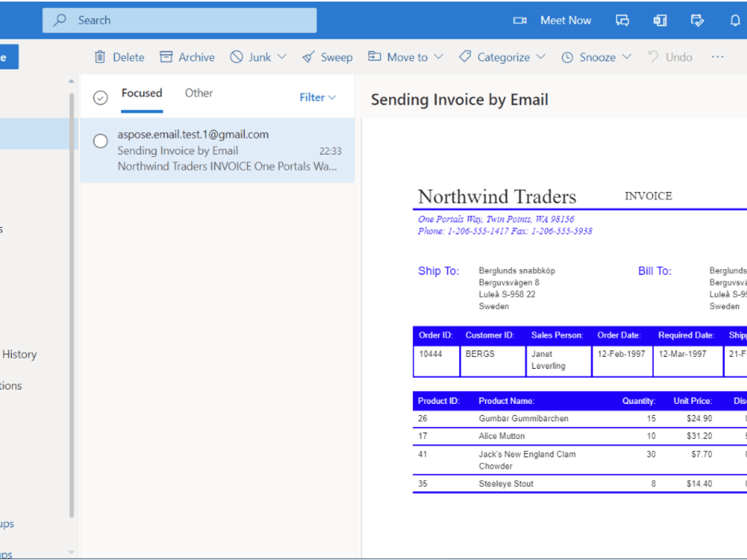Click the 'Sending Invoice by Email' list subject
Screen dimensions: 747x560
point(178,151)
